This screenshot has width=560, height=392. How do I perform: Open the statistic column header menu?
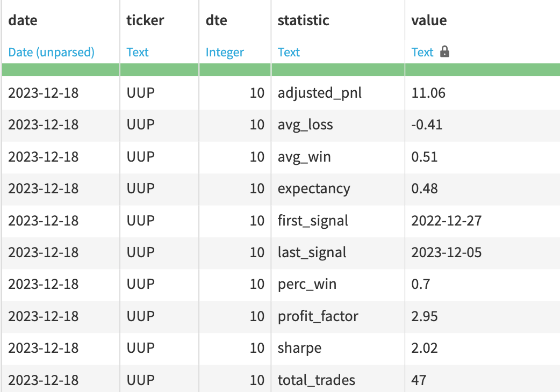[x=303, y=21]
